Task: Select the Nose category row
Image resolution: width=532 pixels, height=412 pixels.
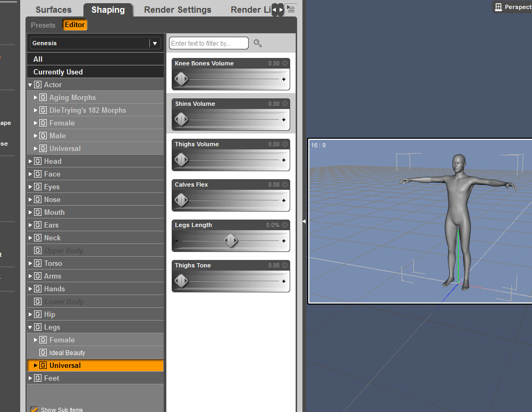Action: 95,199
